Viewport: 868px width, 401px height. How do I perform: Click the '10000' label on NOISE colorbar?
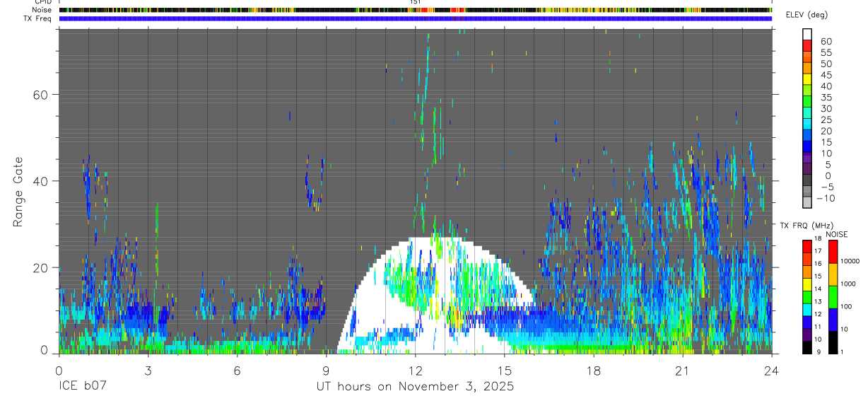[850, 261]
